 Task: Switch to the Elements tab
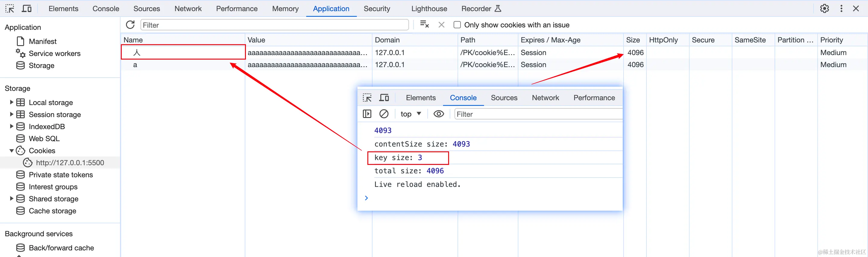63,9
